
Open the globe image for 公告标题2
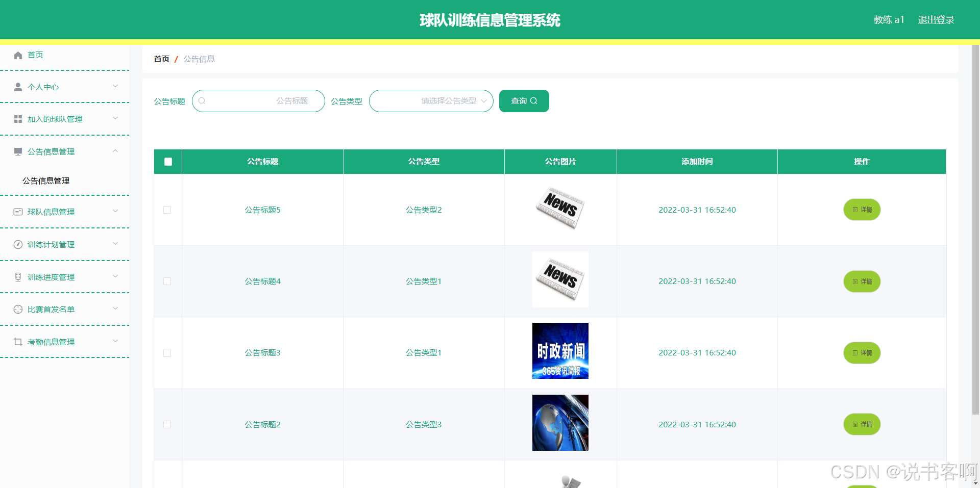click(560, 423)
